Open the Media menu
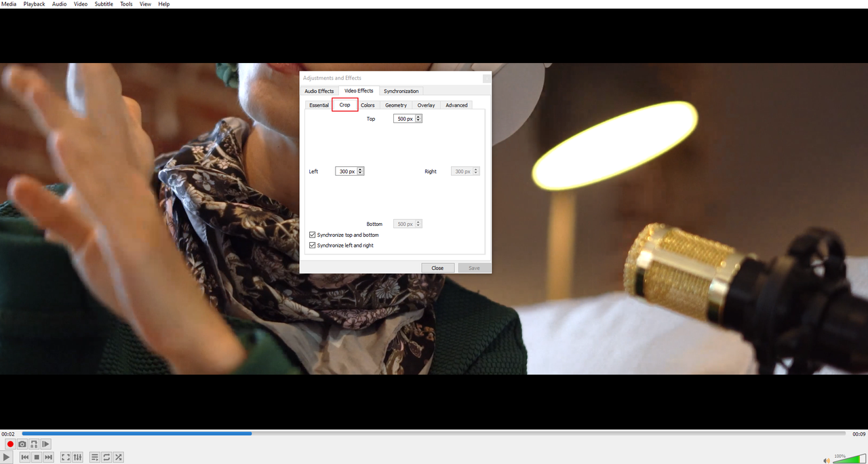Screen dimensions: 868x464 coord(9,4)
